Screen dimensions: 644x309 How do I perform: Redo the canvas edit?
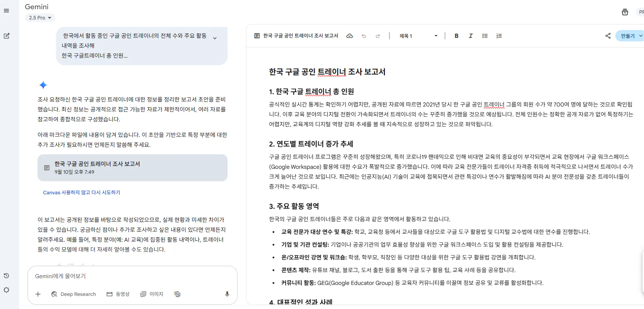pos(378,36)
